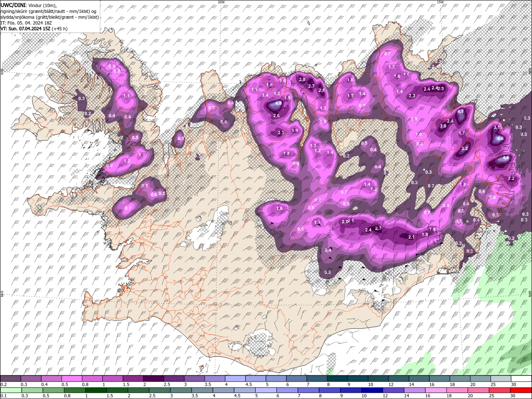Image resolution: width=532 pixels, height=399 pixels.
Task: Click the 2.3 precipitation value in the northeast
Action: 412,96
